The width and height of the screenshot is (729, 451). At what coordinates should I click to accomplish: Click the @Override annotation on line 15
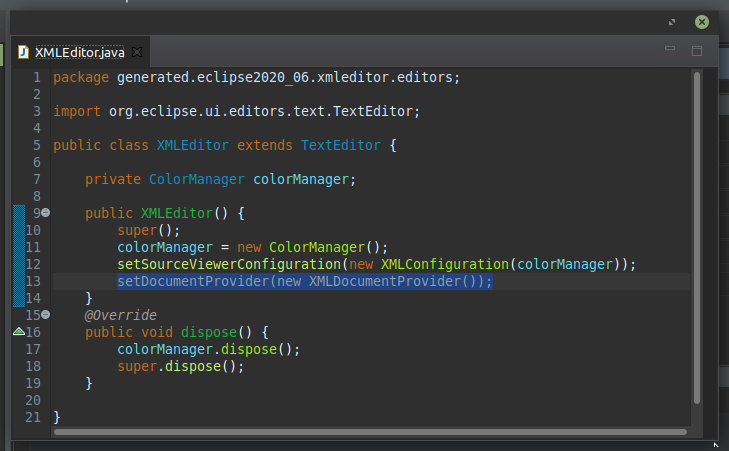pyautogui.click(x=120, y=315)
